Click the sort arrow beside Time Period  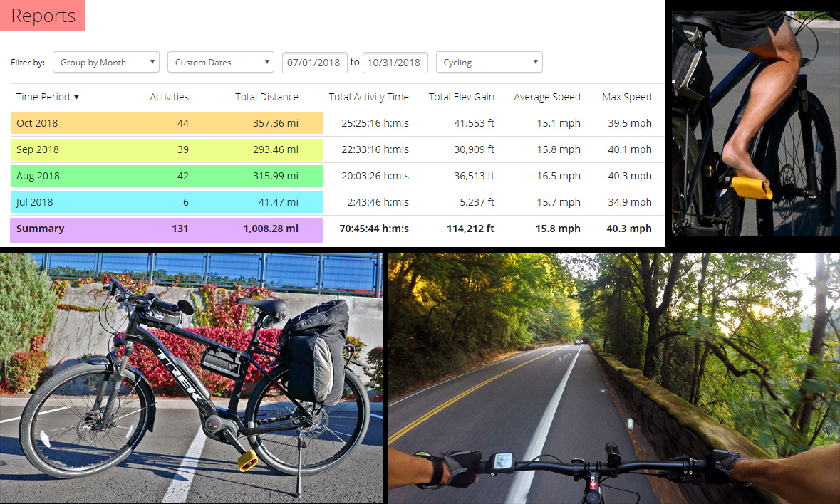coord(77,97)
